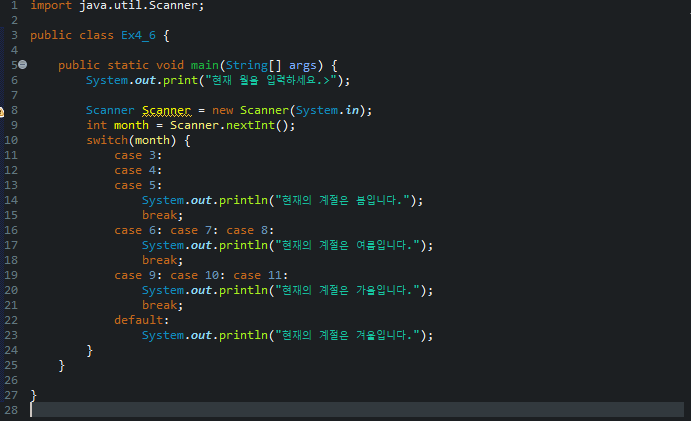Click 'case 11:' on line 19
The width and height of the screenshot is (691, 421).
pyautogui.click(x=260, y=275)
